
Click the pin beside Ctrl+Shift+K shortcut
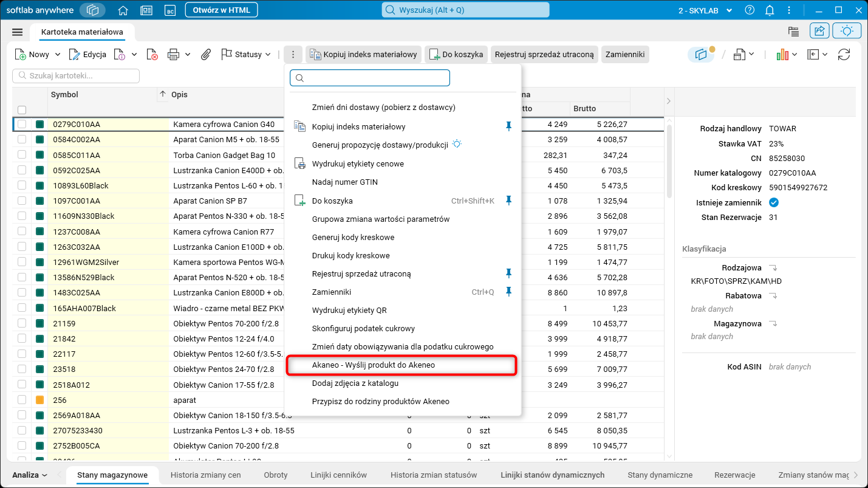point(509,201)
